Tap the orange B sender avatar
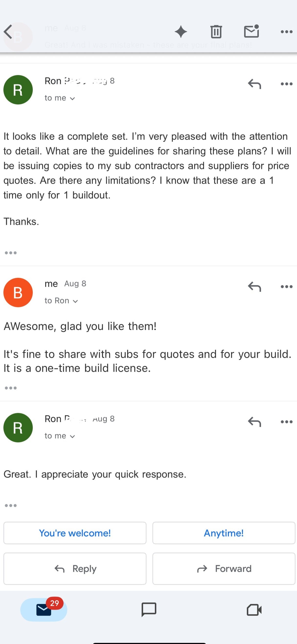The width and height of the screenshot is (297, 644). click(x=18, y=293)
